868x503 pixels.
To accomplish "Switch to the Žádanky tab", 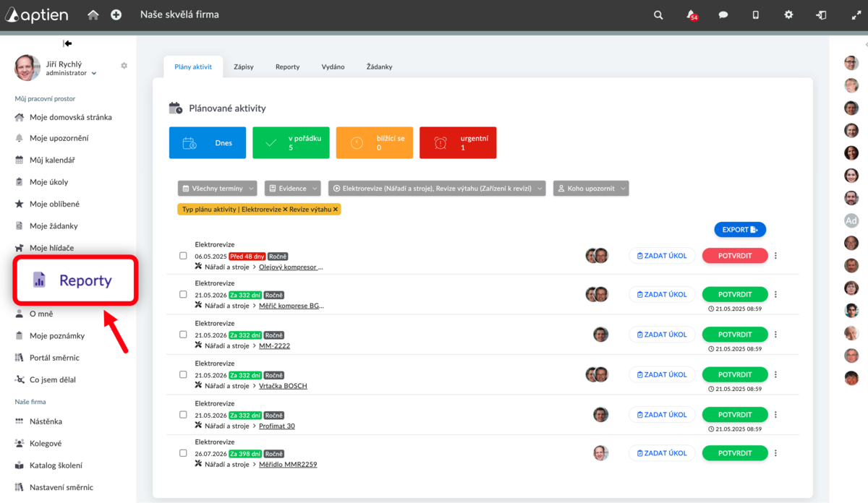I will (379, 66).
